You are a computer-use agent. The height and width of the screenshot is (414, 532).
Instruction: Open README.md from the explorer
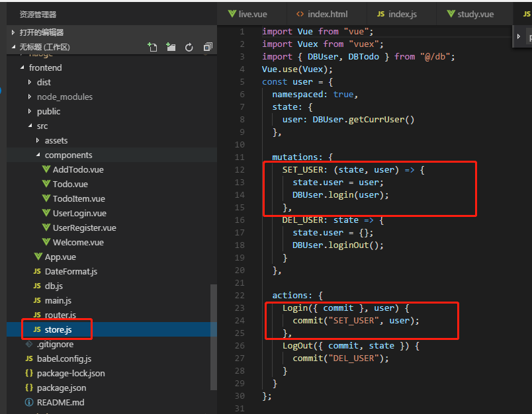point(60,402)
